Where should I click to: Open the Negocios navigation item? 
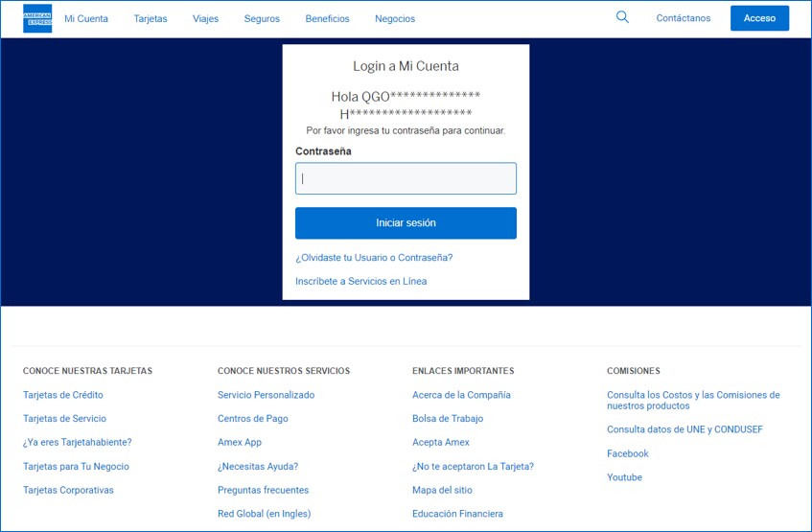pos(395,18)
